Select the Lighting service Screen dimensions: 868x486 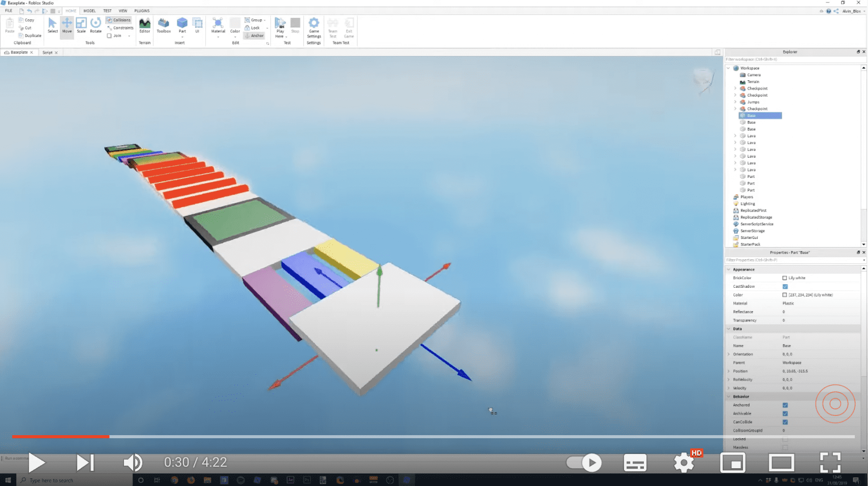747,203
